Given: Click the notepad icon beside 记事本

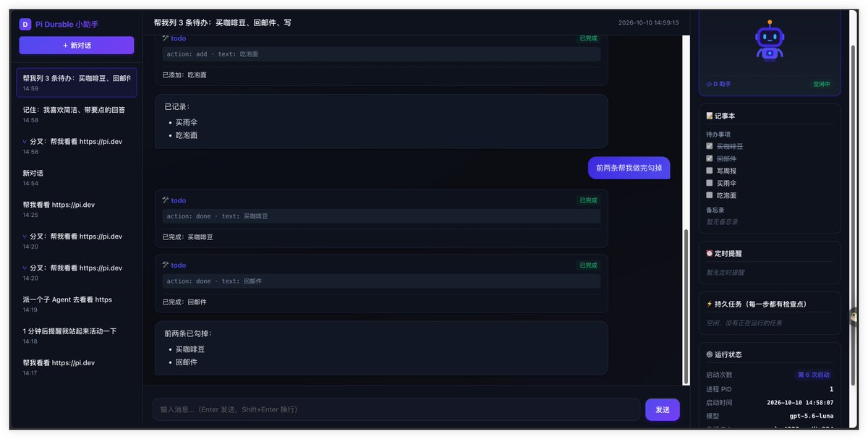Looking at the screenshot, I should tap(710, 116).
